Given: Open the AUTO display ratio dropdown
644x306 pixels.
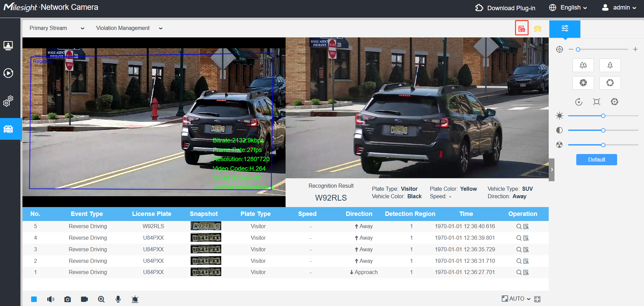Looking at the screenshot, I should click(x=516, y=299).
